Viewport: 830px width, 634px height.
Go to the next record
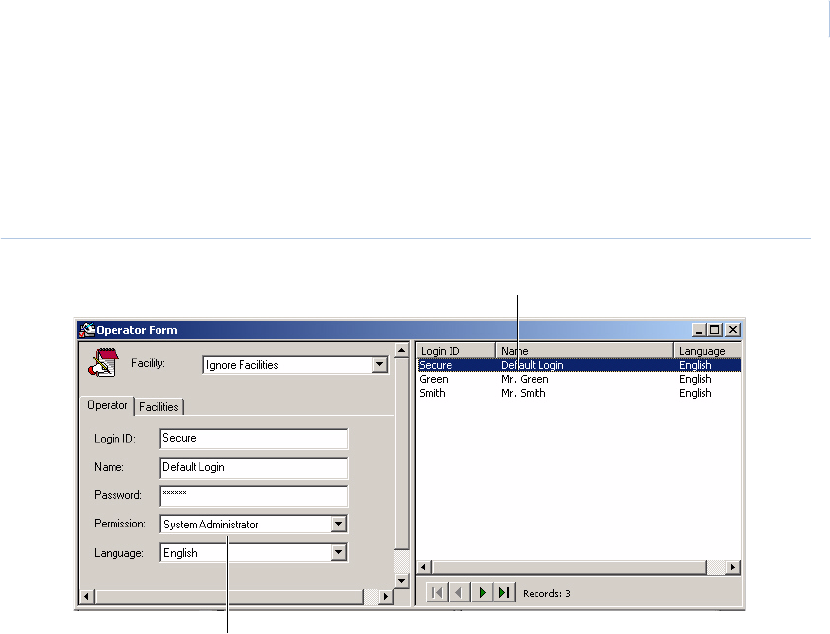[482, 592]
